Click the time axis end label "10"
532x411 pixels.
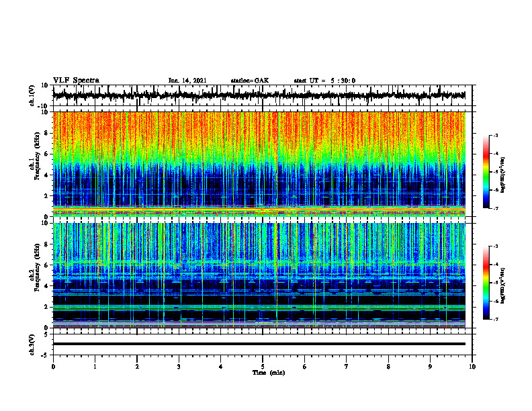point(472,367)
